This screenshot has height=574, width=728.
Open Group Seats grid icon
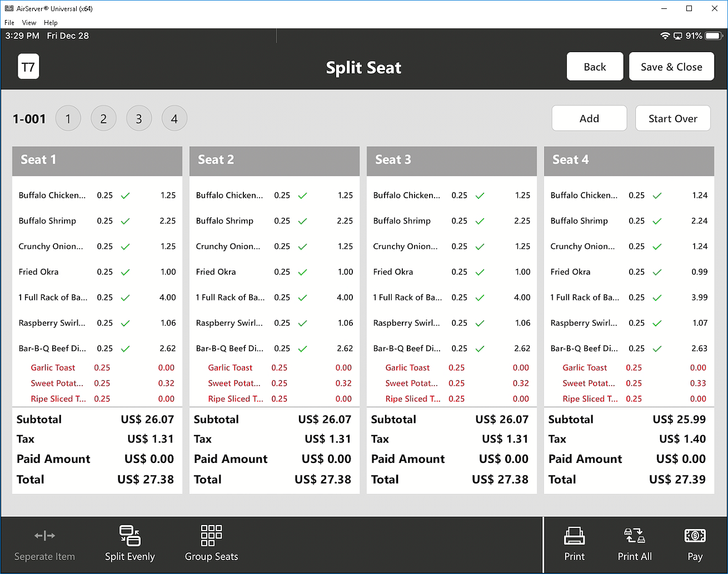(211, 536)
